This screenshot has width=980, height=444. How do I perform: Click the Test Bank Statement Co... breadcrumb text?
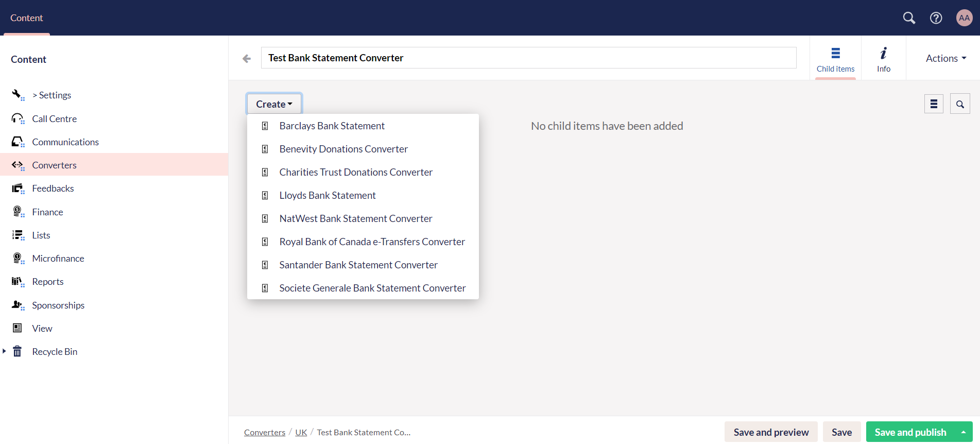pos(364,432)
